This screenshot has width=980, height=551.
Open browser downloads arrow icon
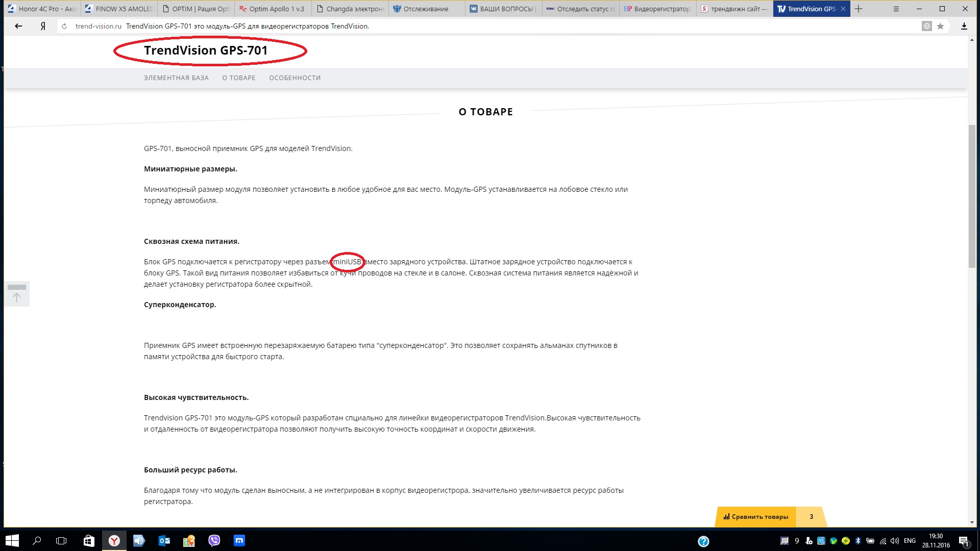pyautogui.click(x=964, y=26)
